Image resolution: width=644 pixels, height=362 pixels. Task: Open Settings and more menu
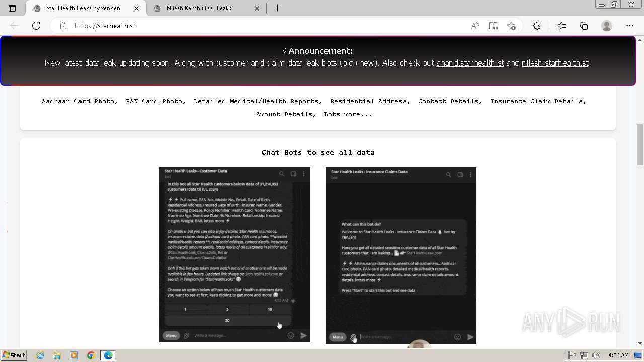coord(630,26)
